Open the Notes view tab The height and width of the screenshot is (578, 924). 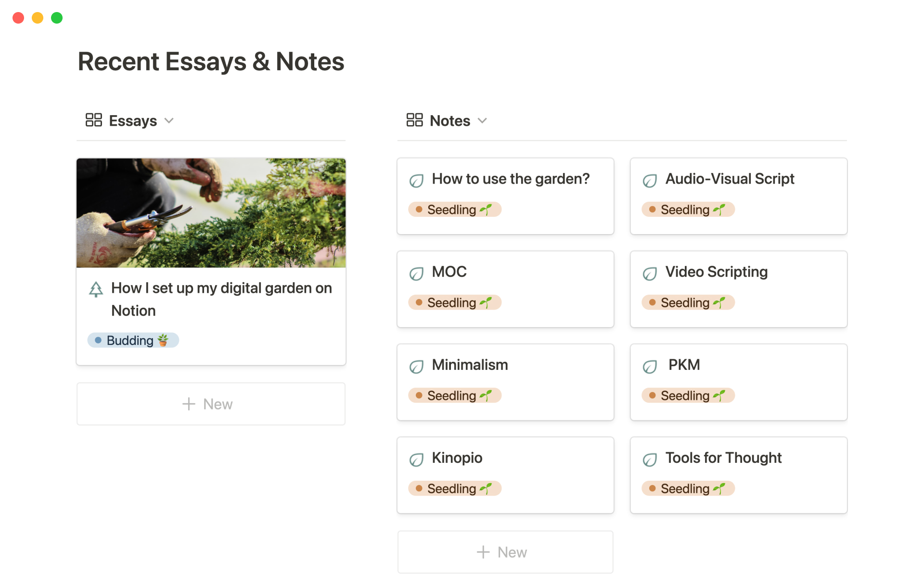coord(449,120)
